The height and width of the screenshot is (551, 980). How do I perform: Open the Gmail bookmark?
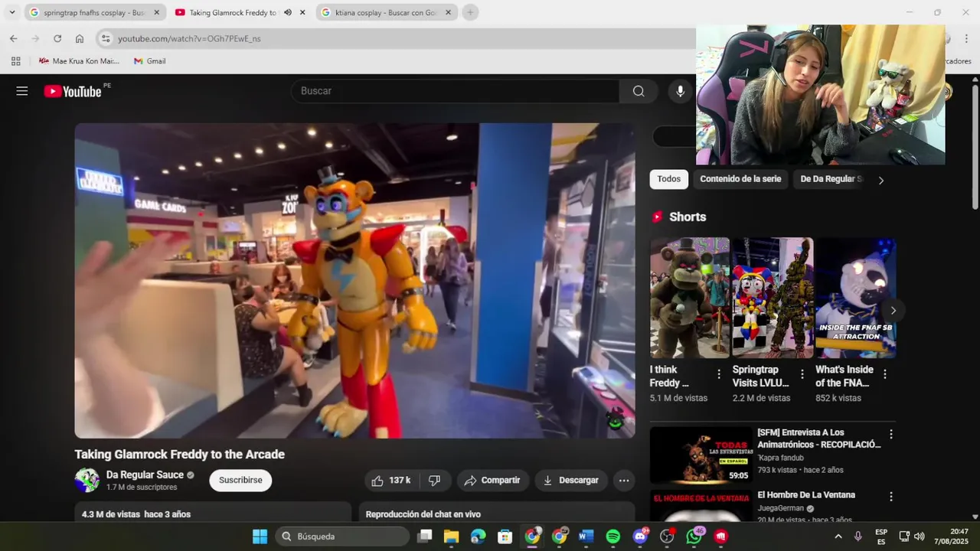(x=149, y=61)
